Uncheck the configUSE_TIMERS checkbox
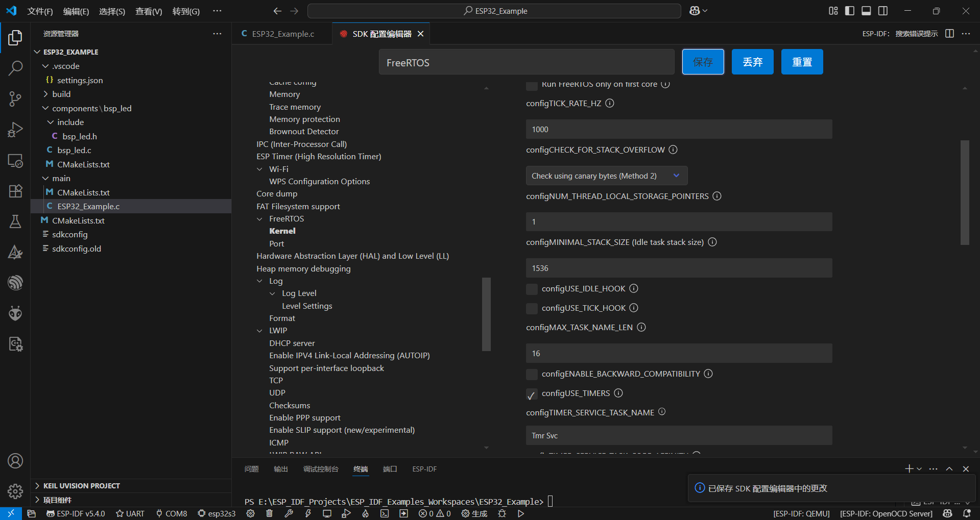This screenshot has height=520, width=980. click(532, 394)
